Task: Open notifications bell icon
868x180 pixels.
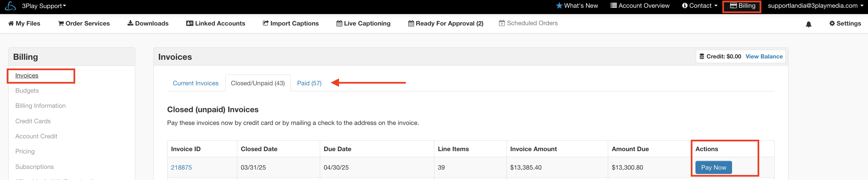Action: pos(808,24)
